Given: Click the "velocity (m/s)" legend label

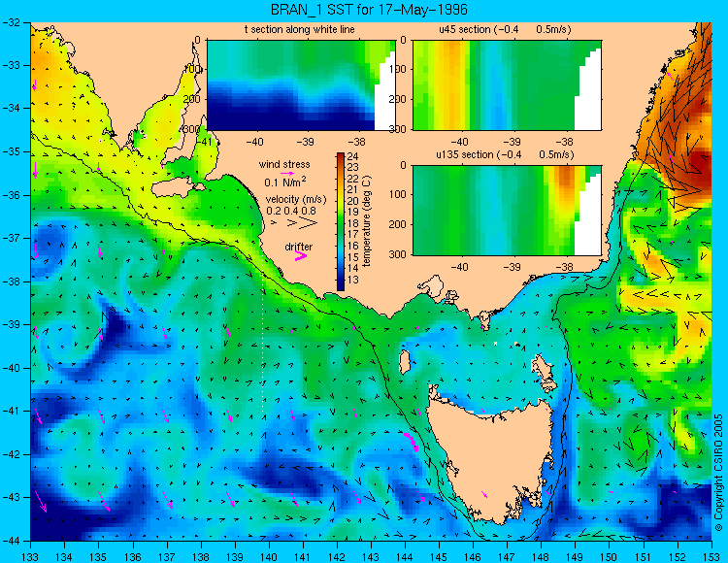Looking at the screenshot, I should tap(296, 200).
